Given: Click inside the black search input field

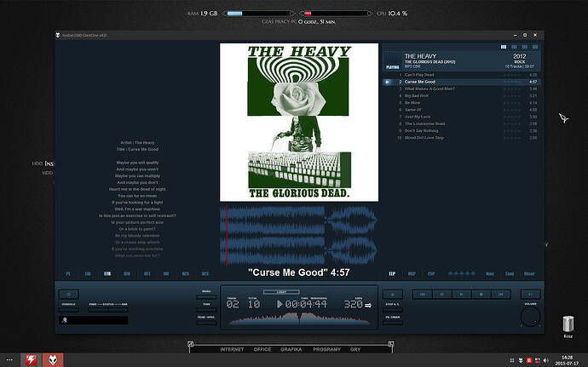Looking at the screenshot, I should pyautogui.click(x=94, y=320).
